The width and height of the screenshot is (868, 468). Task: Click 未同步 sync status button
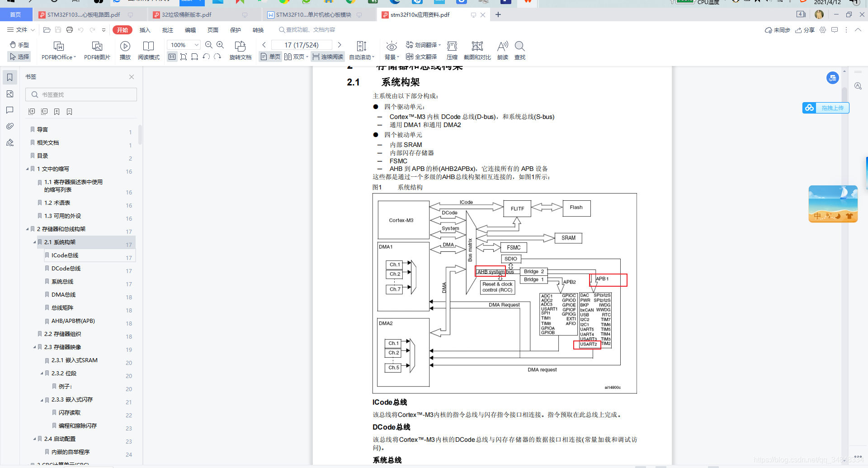(777, 30)
